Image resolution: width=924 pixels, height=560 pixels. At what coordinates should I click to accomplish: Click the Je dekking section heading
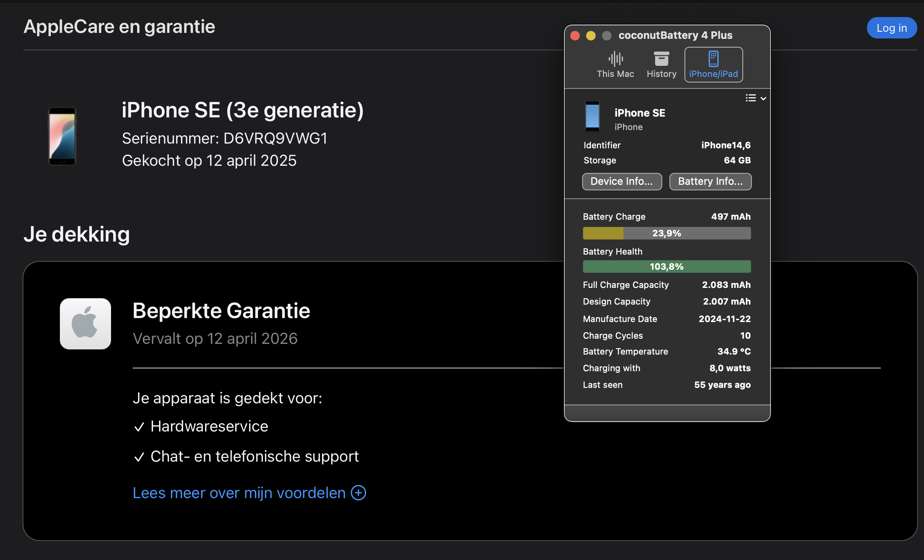(77, 234)
